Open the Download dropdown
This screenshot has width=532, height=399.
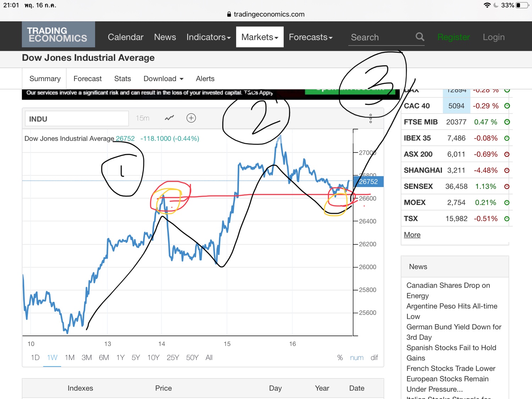click(164, 79)
